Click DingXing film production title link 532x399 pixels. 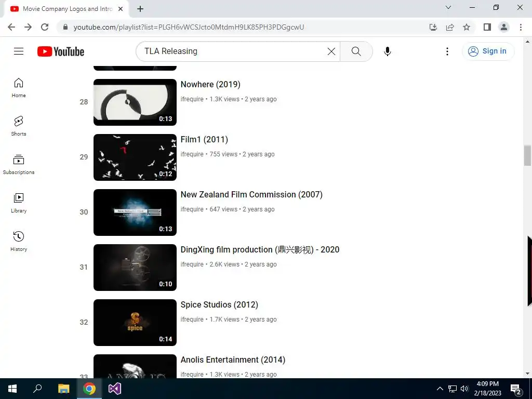coord(260,250)
